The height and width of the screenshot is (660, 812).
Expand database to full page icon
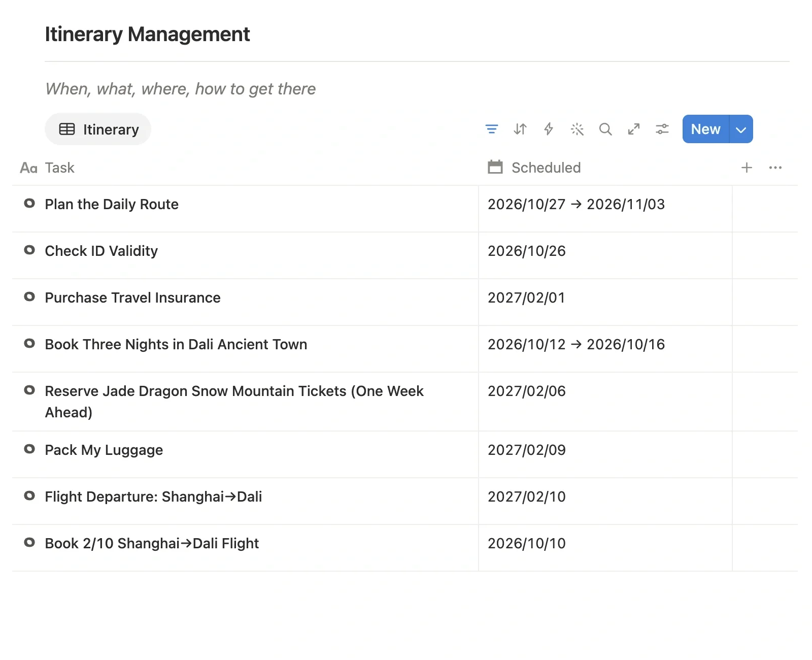click(x=634, y=129)
